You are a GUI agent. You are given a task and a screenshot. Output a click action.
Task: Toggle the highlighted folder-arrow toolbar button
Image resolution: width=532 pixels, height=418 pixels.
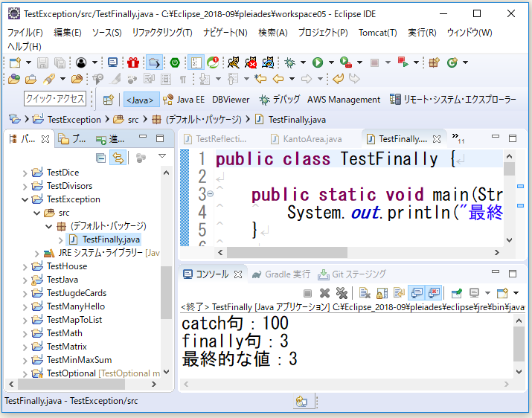[154, 62]
